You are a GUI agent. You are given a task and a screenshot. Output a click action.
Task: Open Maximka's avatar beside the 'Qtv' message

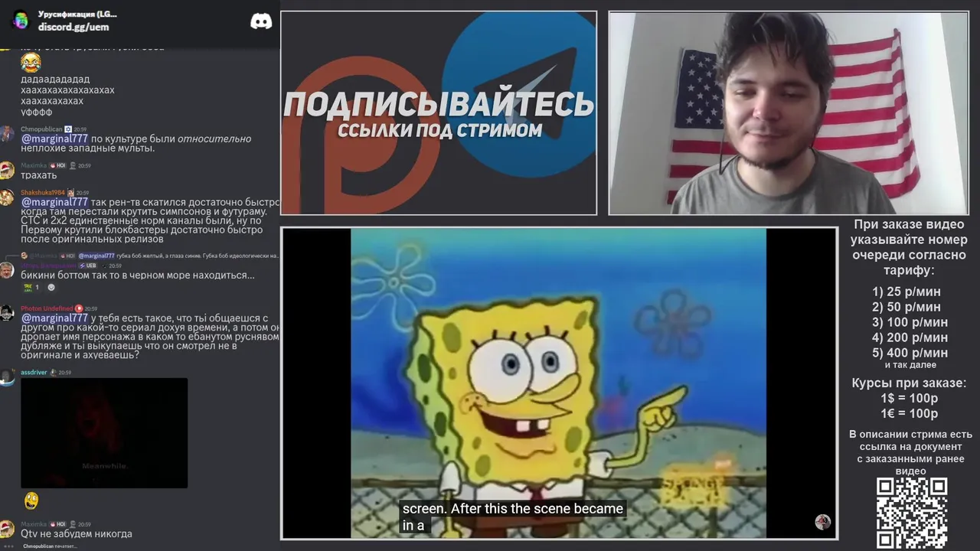(7, 529)
